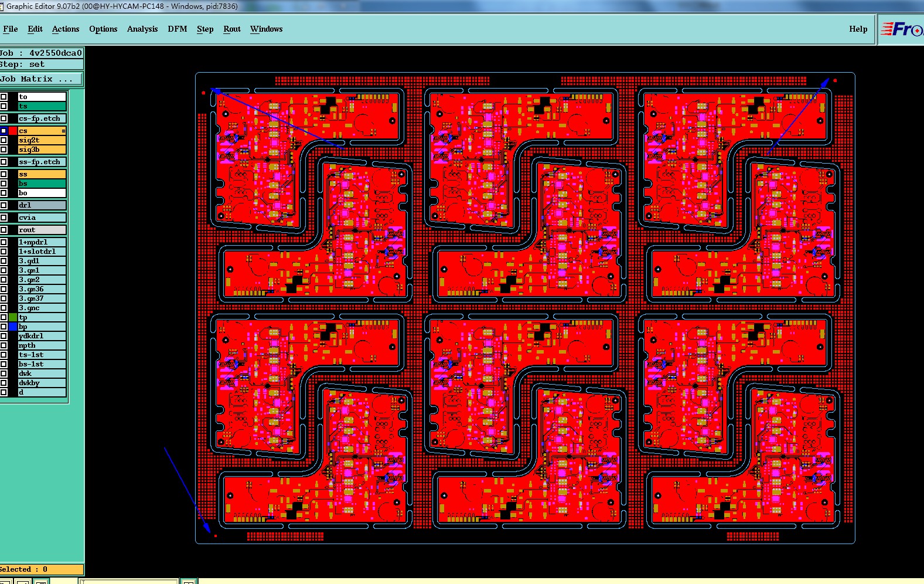
Task: Toggle the checkbox for layer sig2t
Action: tap(4, 140)
